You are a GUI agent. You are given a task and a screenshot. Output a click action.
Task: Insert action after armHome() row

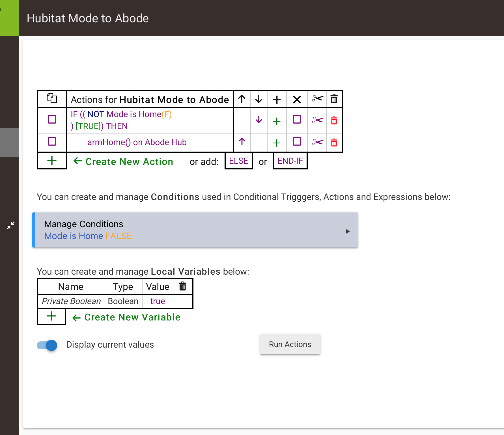point(277,143)
